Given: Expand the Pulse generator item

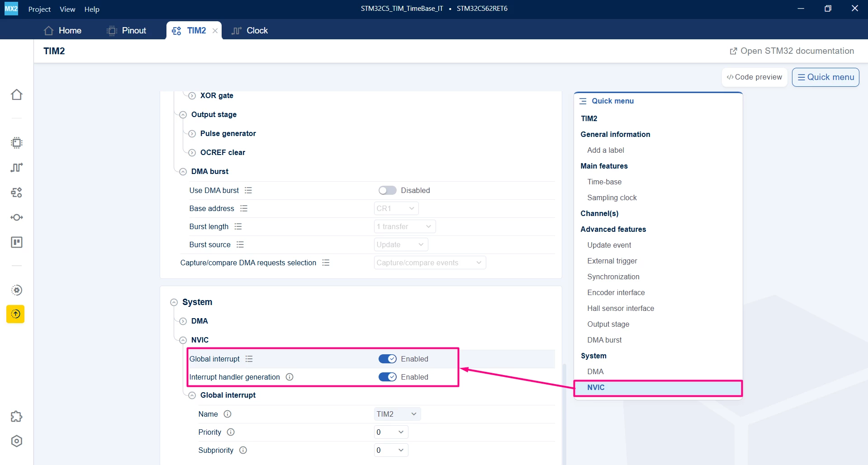Looking at the screenshot, I should pos(192,134).
